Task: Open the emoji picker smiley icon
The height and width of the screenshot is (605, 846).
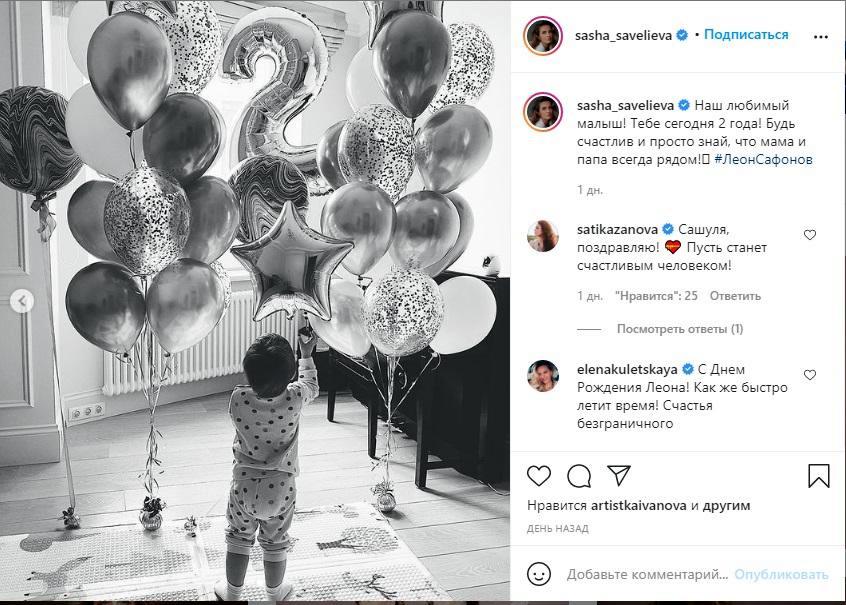Action: [x=537, y=573]
